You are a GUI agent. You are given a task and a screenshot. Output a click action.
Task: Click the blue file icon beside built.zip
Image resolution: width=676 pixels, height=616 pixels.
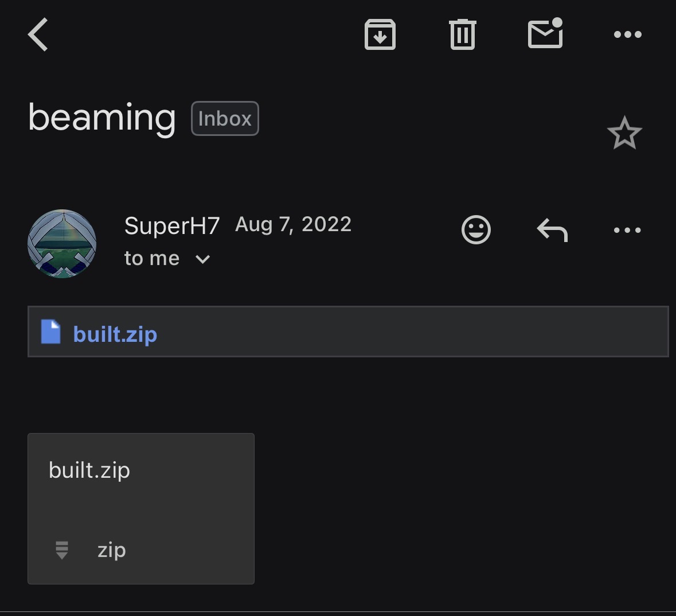pyautogui.click(x=50, y=332)
